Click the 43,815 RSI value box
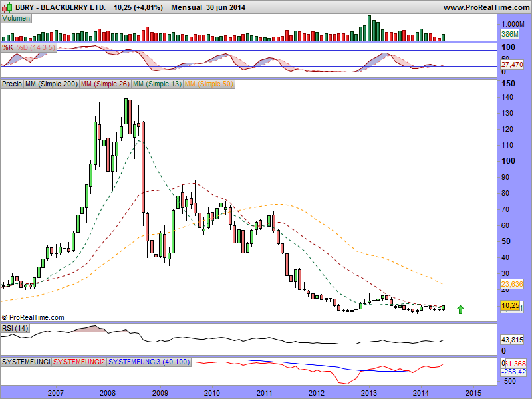 point(512,340)
